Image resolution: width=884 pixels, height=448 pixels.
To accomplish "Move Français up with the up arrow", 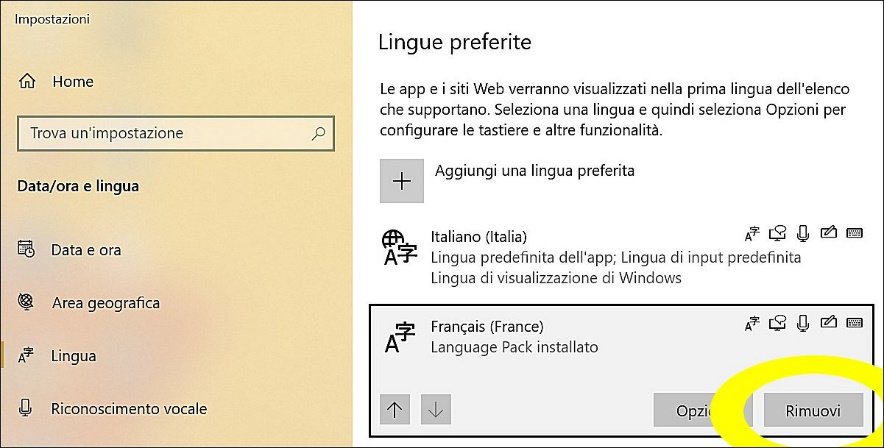I will pos(395,409).
